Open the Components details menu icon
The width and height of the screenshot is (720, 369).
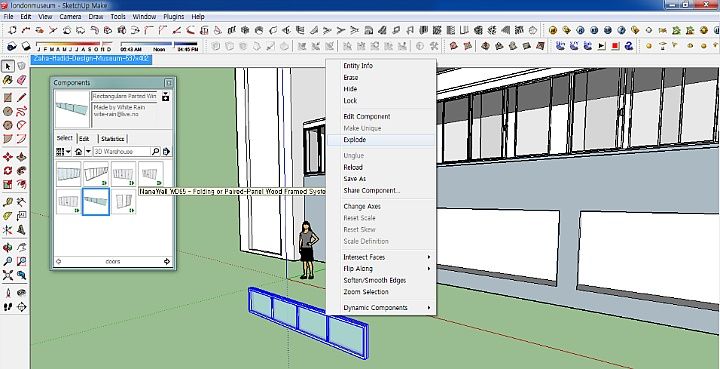[x=166, y=151]
